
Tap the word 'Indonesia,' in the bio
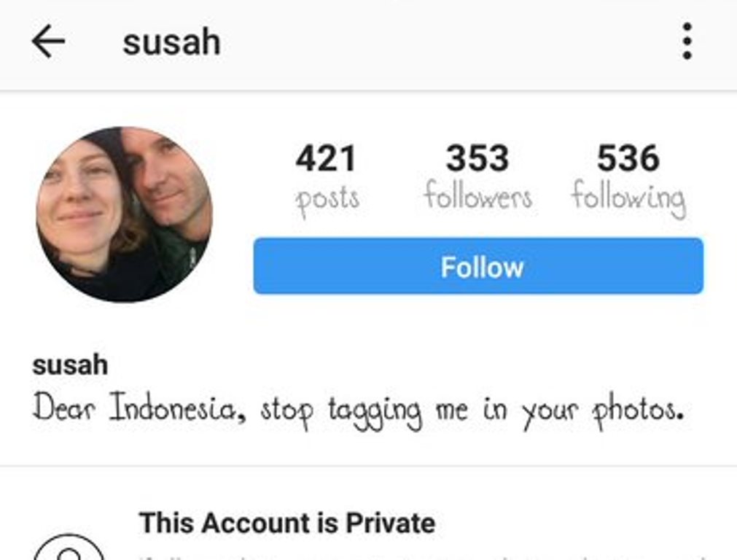[178, 408]
